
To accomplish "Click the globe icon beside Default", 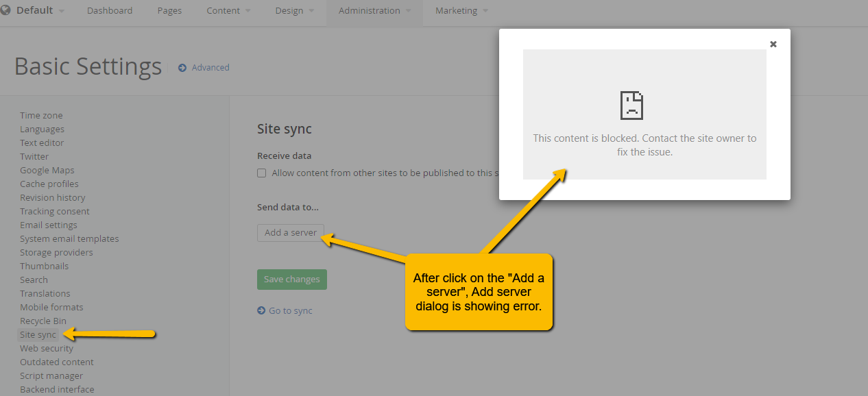I will click(x=5, y=10).
